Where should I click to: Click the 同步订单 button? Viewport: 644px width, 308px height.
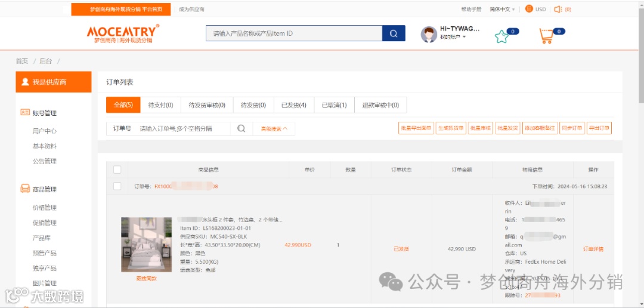tap(572, 128)
